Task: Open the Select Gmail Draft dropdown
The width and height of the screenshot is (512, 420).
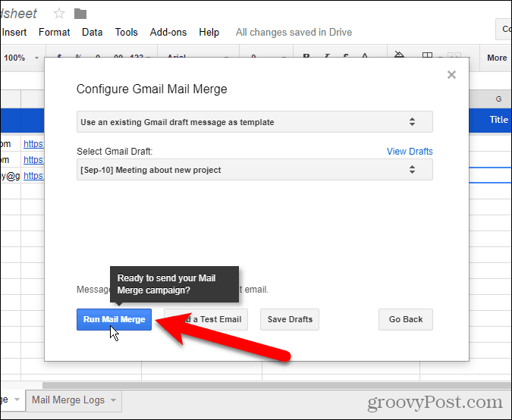Action: click(255, 170)
